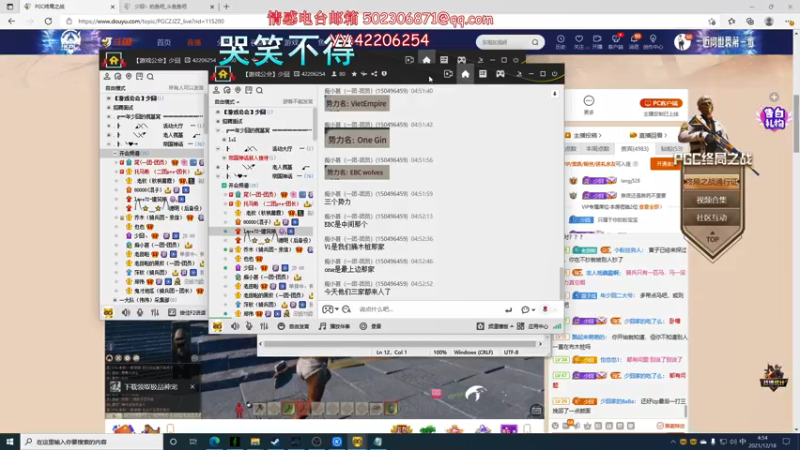Image resolution: width=800 pixels, height=450 pixels.
Task: Click 终局之战通行证 on PGC badge
Action: [x=711, y=182]
